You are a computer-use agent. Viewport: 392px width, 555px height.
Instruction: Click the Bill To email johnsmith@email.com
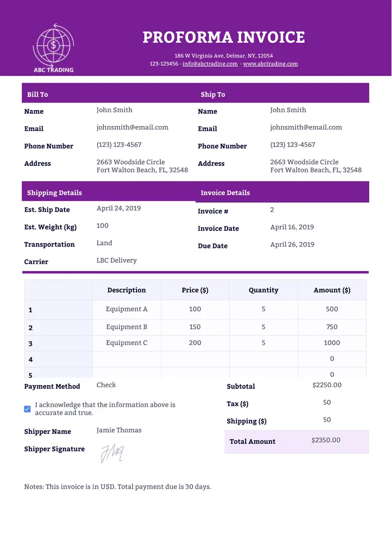[x=132, y=128]
